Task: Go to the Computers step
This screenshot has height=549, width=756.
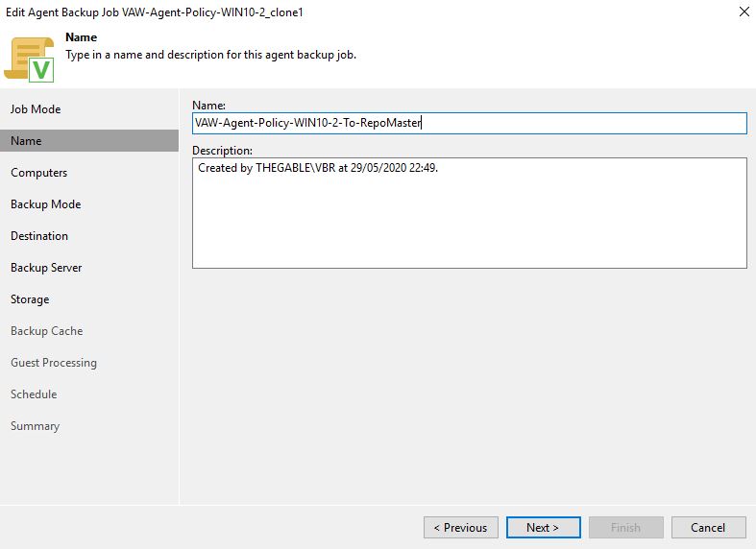Action: (39, 173)
